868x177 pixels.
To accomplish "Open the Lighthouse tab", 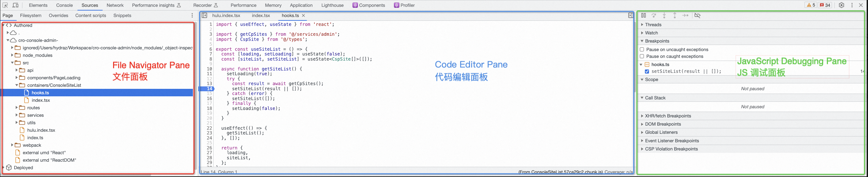I will pos(332,5).
